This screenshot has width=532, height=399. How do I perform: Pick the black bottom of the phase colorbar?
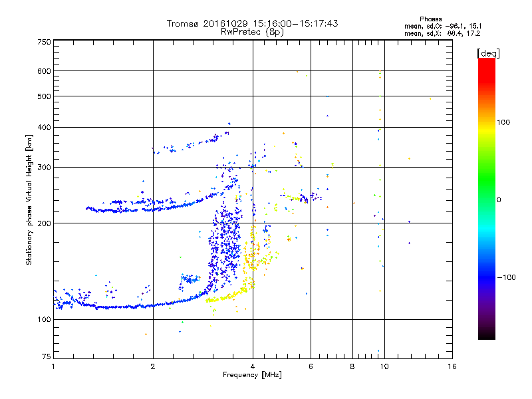point(487,336)
